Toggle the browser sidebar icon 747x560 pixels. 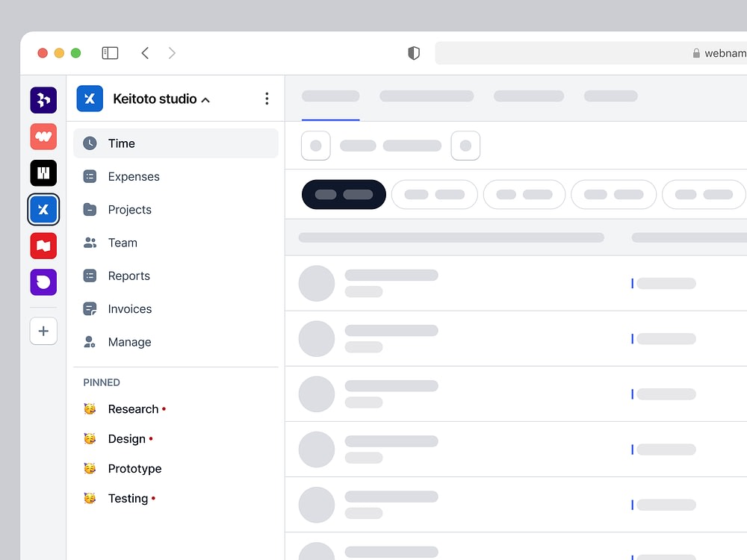110,53
